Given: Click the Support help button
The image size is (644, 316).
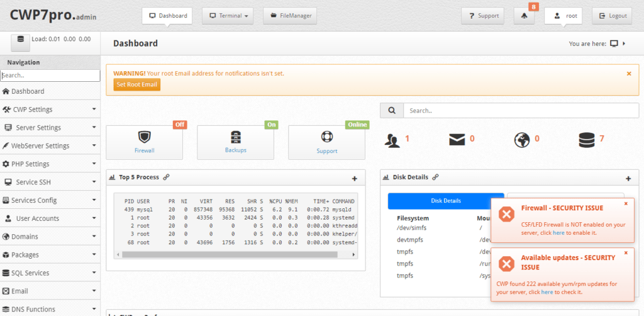Looking at the screenshot, I should [482, 16].
